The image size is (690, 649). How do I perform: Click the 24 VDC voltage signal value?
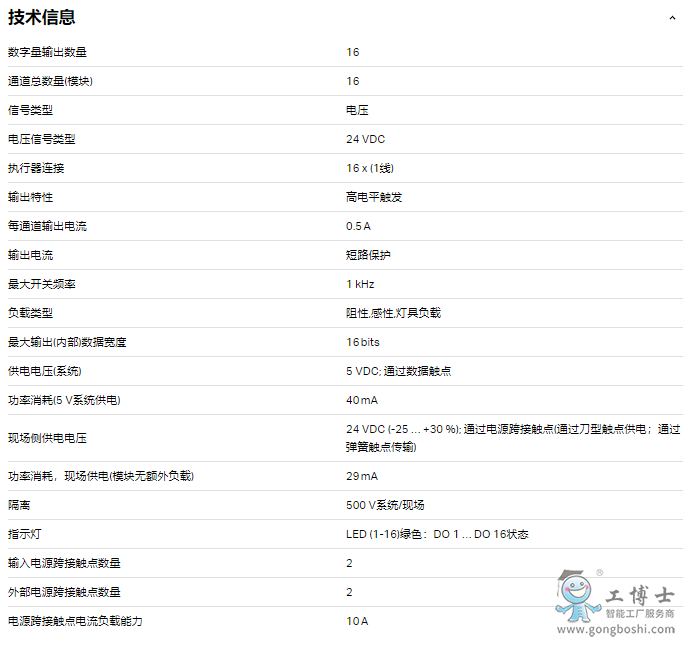click(365, 139)
